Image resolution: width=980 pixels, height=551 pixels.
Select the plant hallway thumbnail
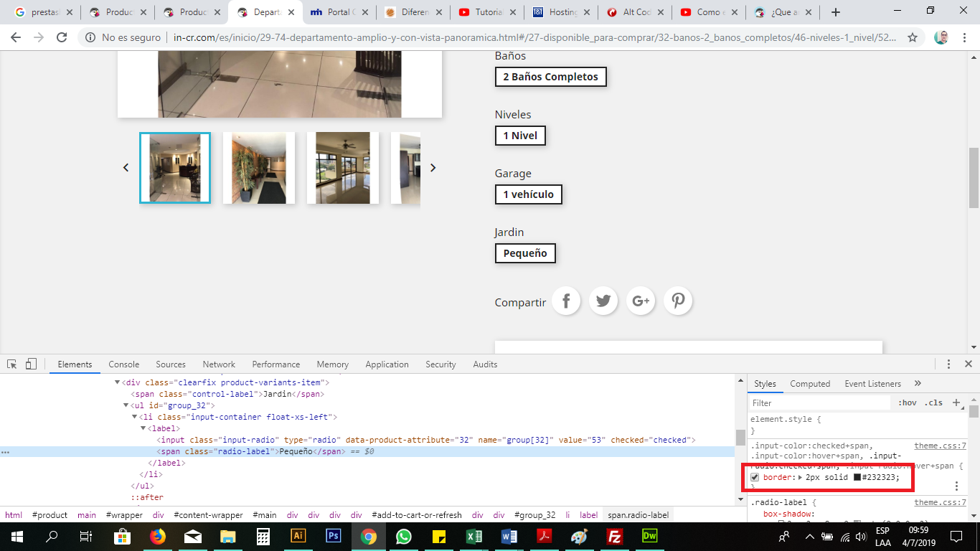(x=259, y=168)
